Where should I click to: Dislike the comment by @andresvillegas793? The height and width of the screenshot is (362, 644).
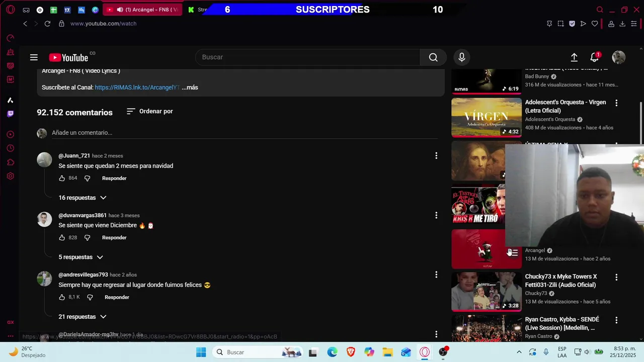pos(90,297)
